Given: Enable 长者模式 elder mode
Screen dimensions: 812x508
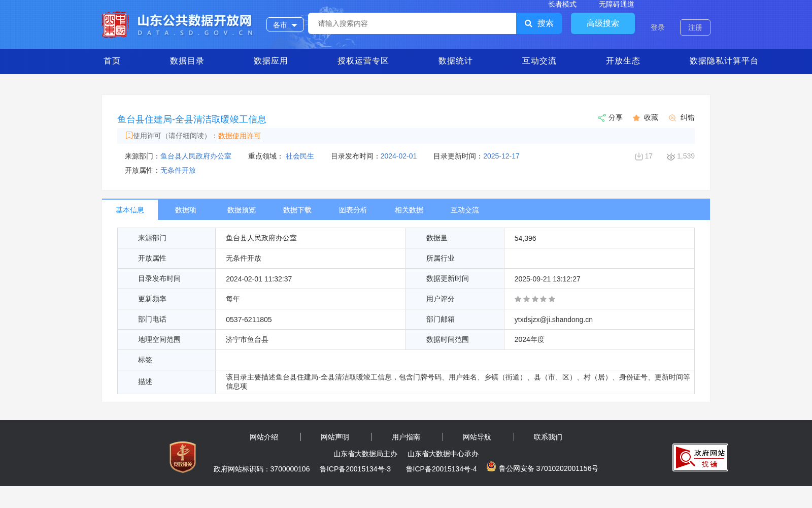Looking at the screenshot, I should 562,4.
